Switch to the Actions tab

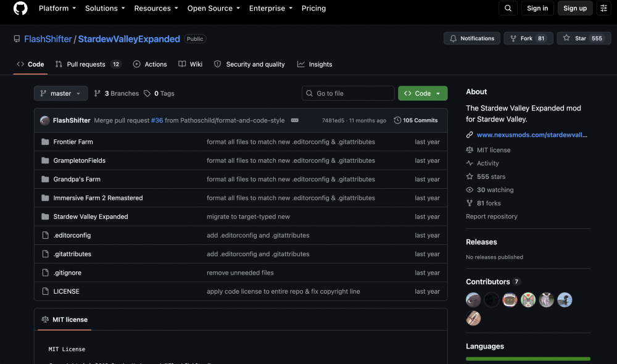pyautogui.click(x=150, y=64)
